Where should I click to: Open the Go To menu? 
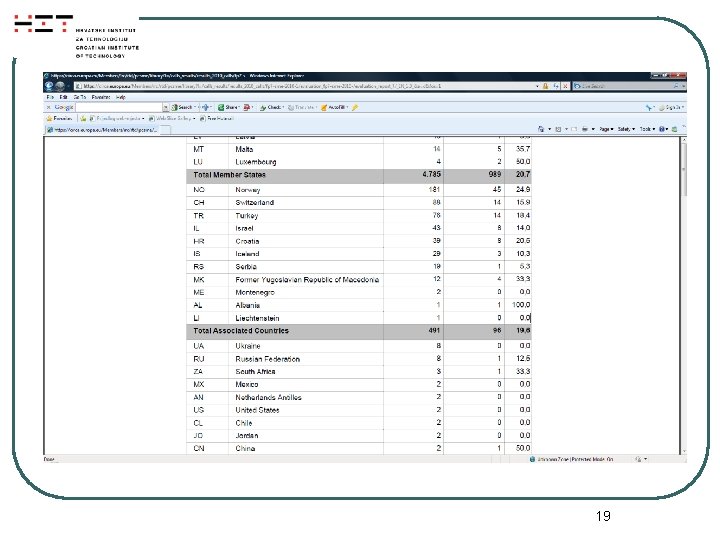(x=79, y=97)
